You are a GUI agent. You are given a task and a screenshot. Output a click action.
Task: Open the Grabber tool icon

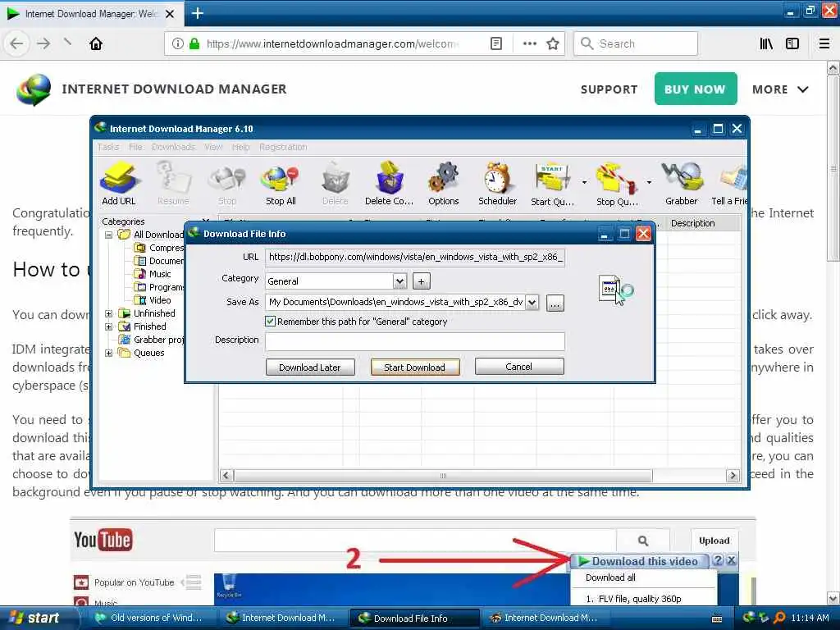click(682, 185)
